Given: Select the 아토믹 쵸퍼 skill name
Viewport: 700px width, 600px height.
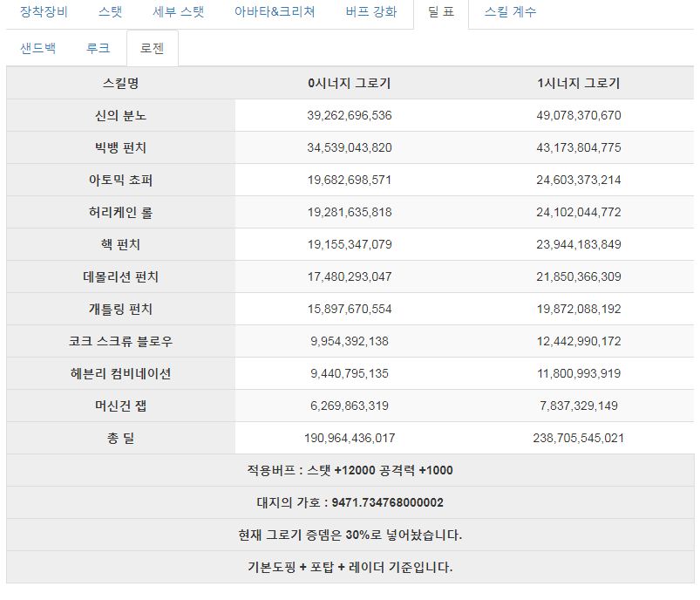Looking at the screenshot, I should click(120, 180).
